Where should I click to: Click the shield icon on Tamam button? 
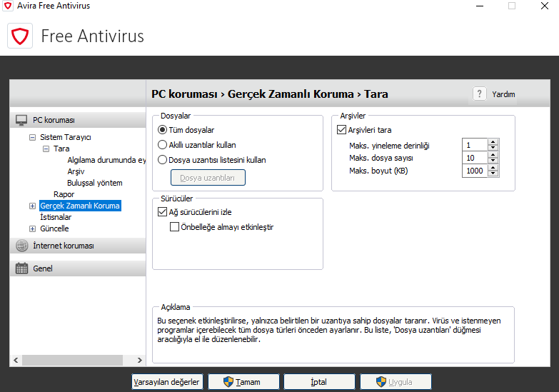(x=228, y=382)
